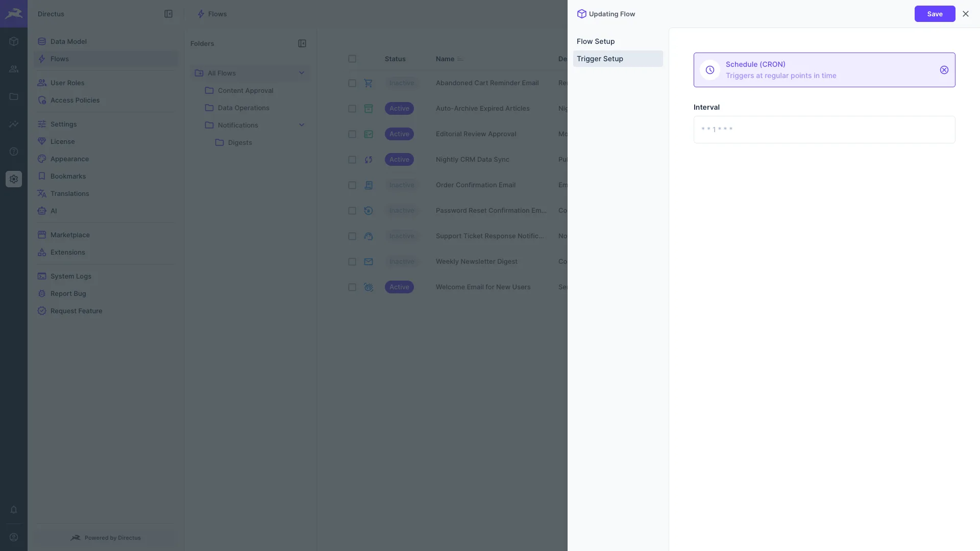Select the Schedule (CRON) trigger card
The image size is (980, 551).
click(x=824, y=70)
